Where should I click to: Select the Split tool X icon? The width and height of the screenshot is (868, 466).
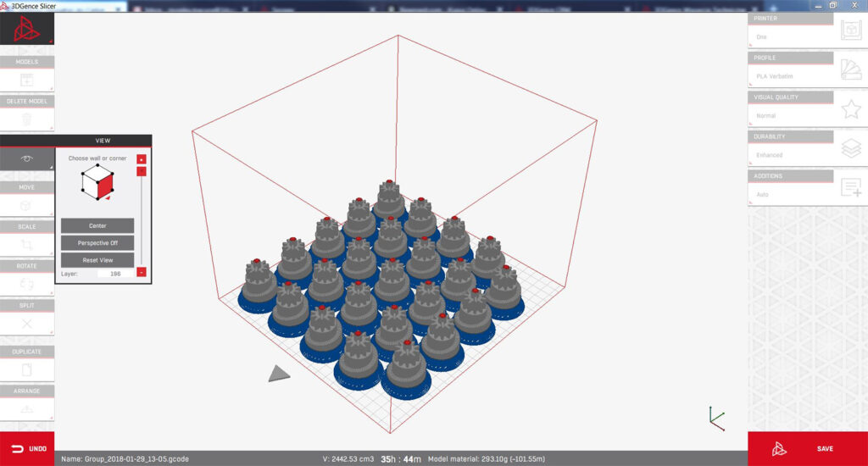[x=26, y=323]
